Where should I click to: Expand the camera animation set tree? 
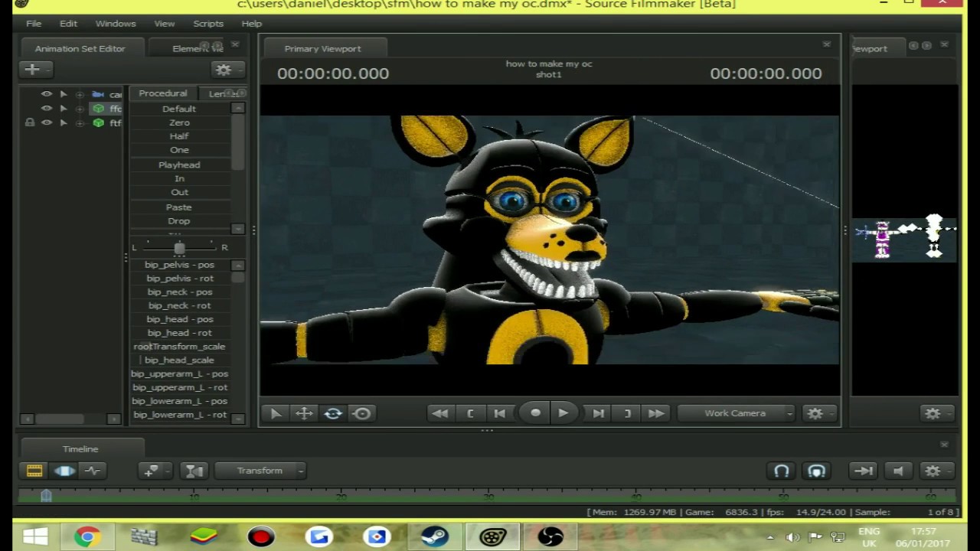tap(80, 94)
